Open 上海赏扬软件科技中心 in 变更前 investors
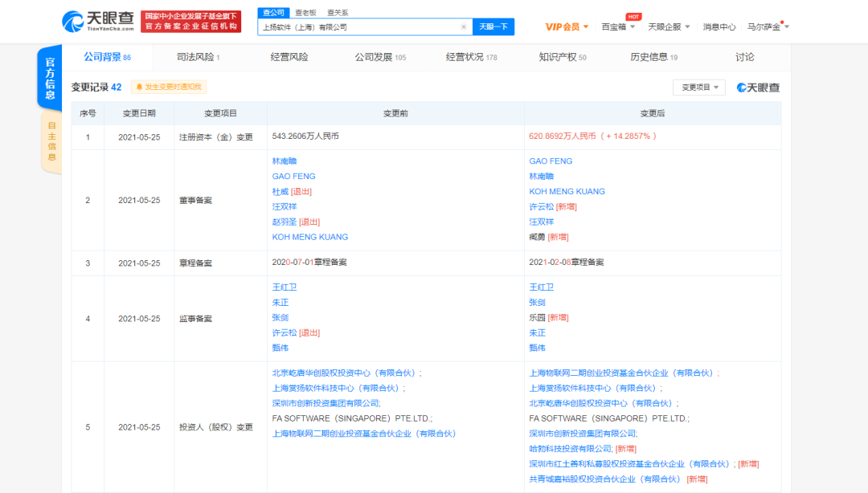 tap(335, 388)
